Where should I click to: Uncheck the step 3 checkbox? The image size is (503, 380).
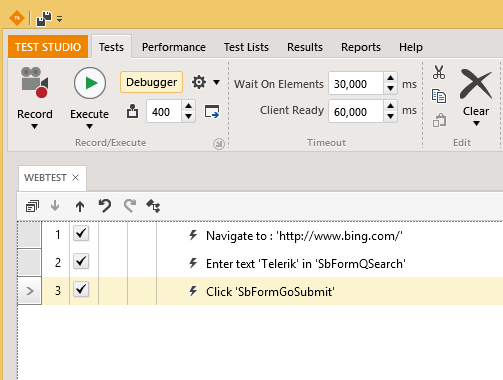pos(81,289)
